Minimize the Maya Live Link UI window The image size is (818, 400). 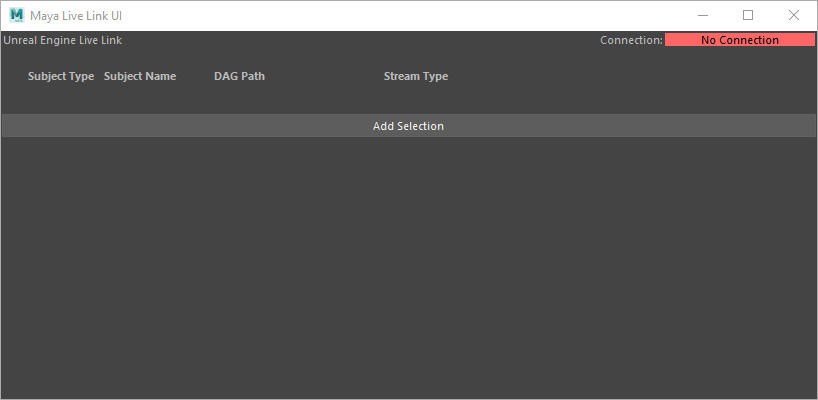click(703, 15)
